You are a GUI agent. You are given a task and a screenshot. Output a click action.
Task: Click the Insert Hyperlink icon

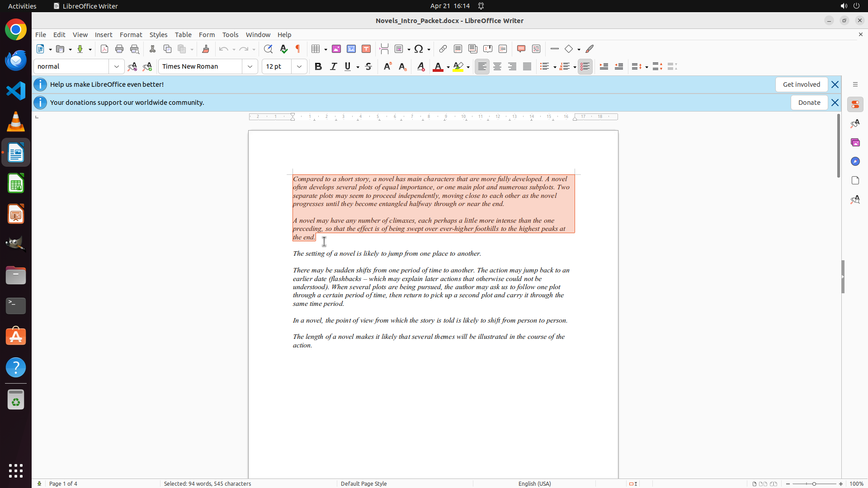(x=443, y=49)
